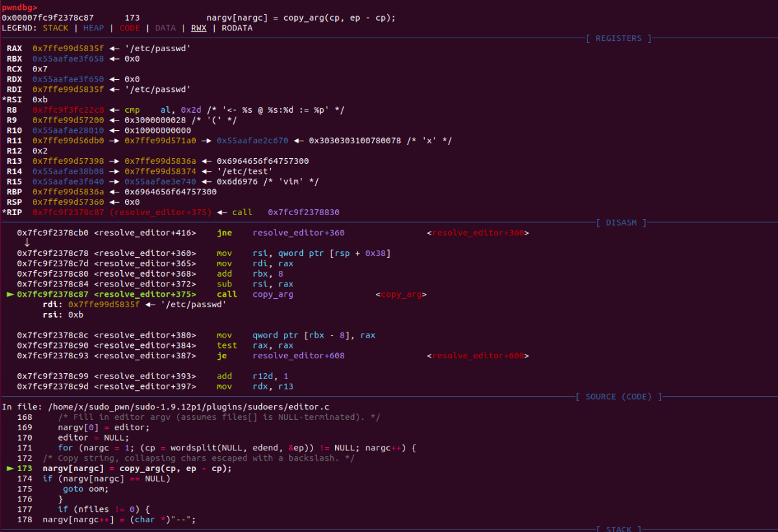
Task: Click the HEAP label in the legend
Action: (x=93, y=28)
